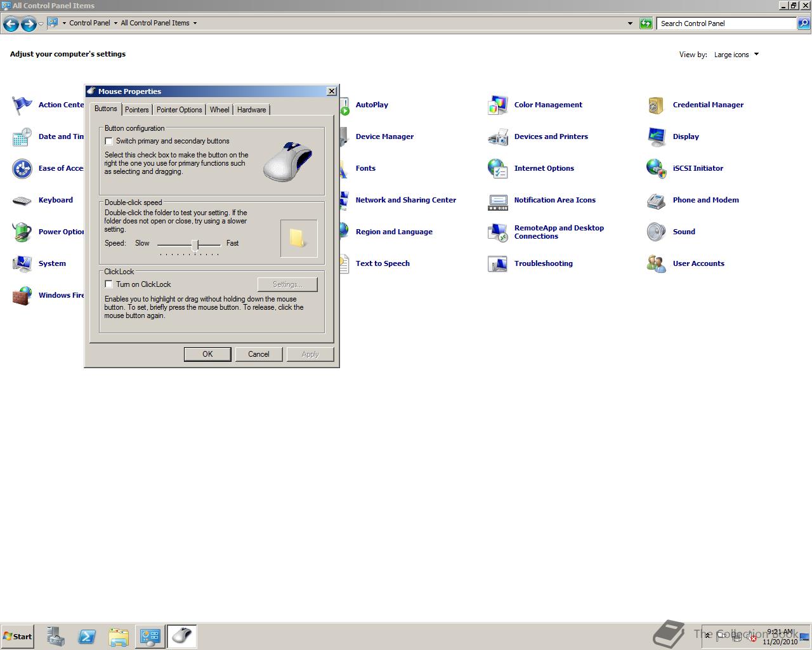Switch to the Wheel tab
812x650 pixels.
[x=219, y=110]
